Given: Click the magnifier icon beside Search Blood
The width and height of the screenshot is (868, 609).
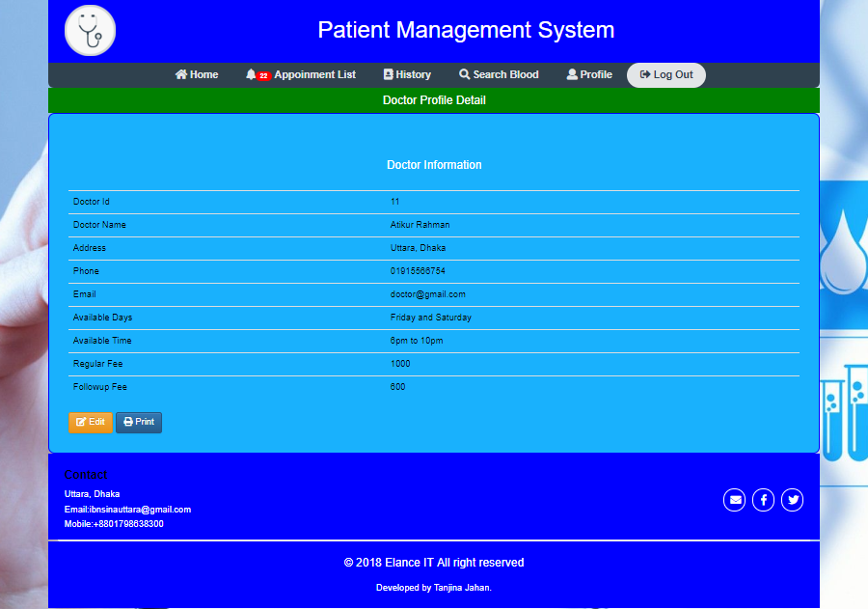Looking at the screenshot, I should pos(465,74).
